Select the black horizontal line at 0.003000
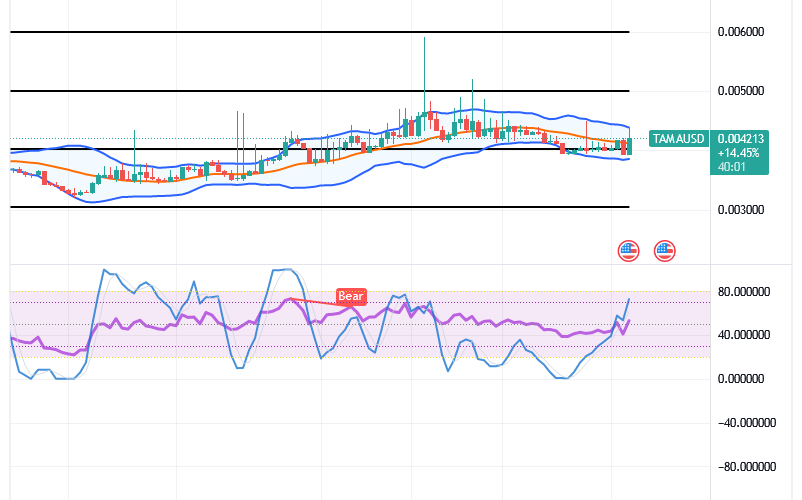Image resolution: width=802 pixels, height=500 pixels. tap(320, 207)
